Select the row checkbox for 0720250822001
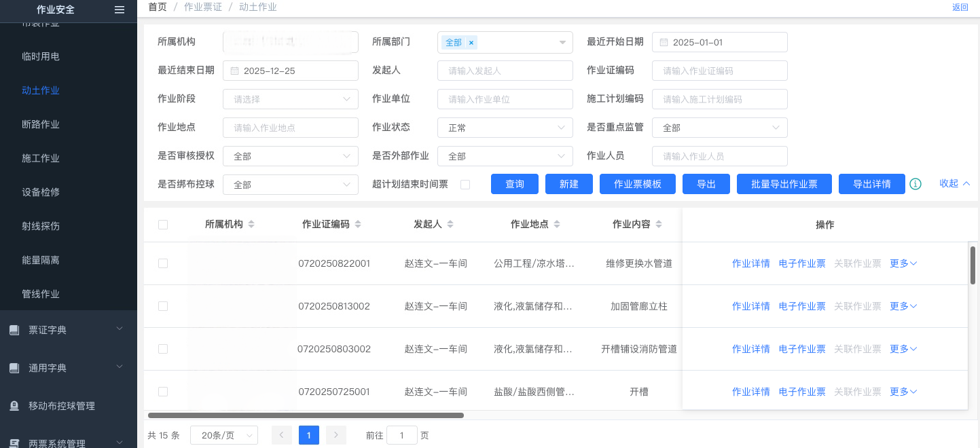 tap(163, 263)
